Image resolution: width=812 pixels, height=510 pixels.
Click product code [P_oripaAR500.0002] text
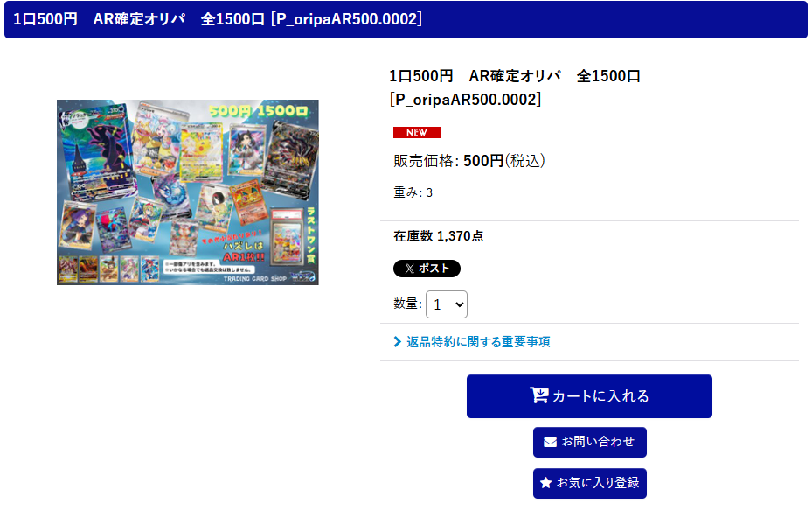pos(466,99)
